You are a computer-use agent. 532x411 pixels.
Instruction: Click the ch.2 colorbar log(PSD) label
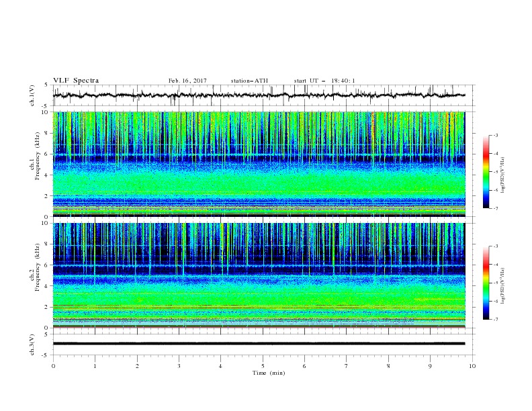(502, 286)
